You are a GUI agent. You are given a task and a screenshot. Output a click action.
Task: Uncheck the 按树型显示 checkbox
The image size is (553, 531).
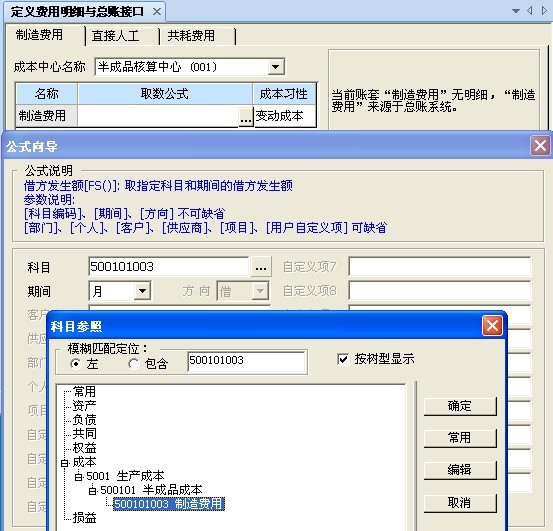pyautogui.click(x=343, y=359)
